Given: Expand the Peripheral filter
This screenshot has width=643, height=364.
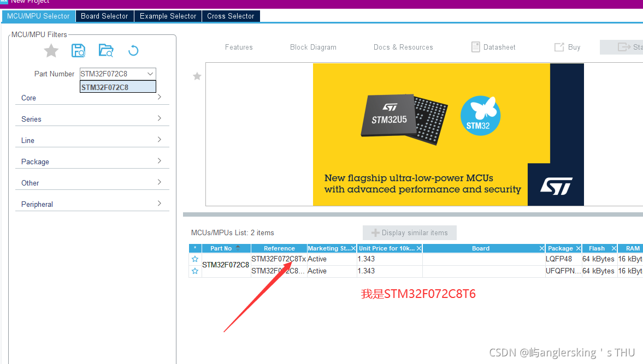Looking at the screenshot, I should [92, 204].
